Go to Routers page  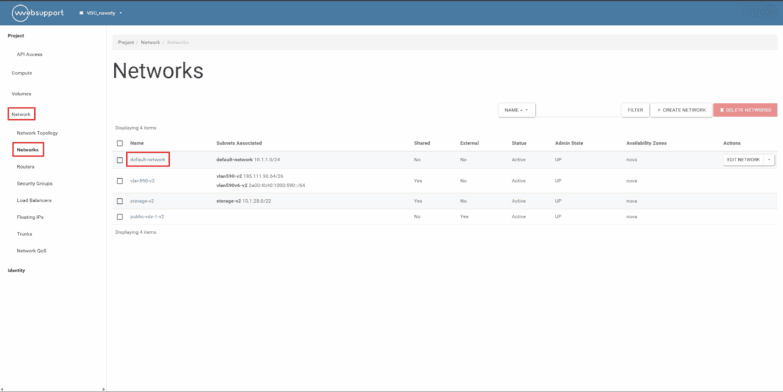pyautogui.click(x=25, y=167)
